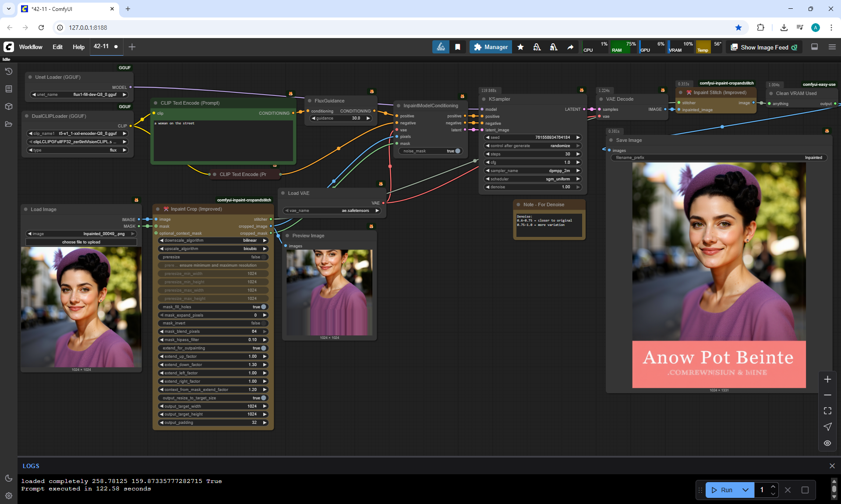Toggle mask_fill_holes switch
The image size is (841, 504).
(263, 307)
